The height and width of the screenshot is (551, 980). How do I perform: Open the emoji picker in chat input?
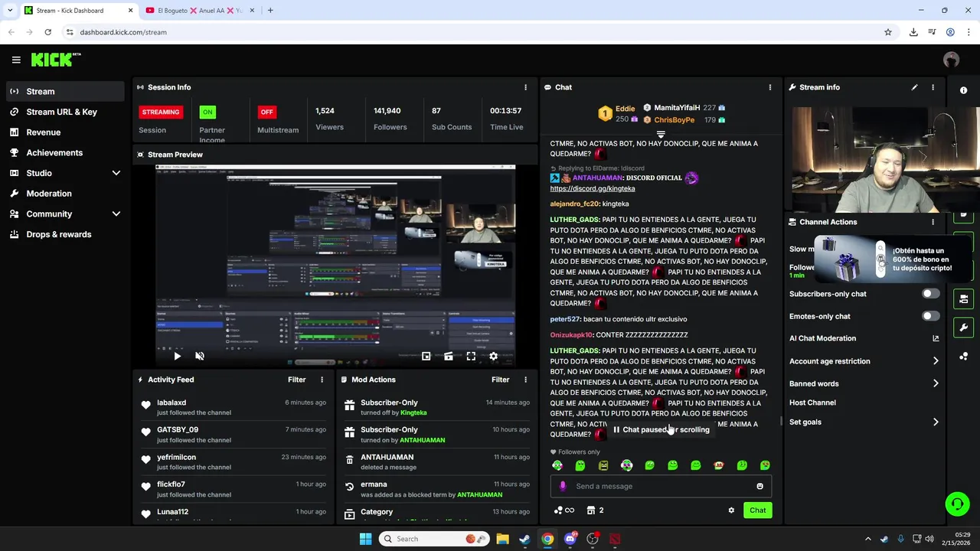tap(759, 486)
